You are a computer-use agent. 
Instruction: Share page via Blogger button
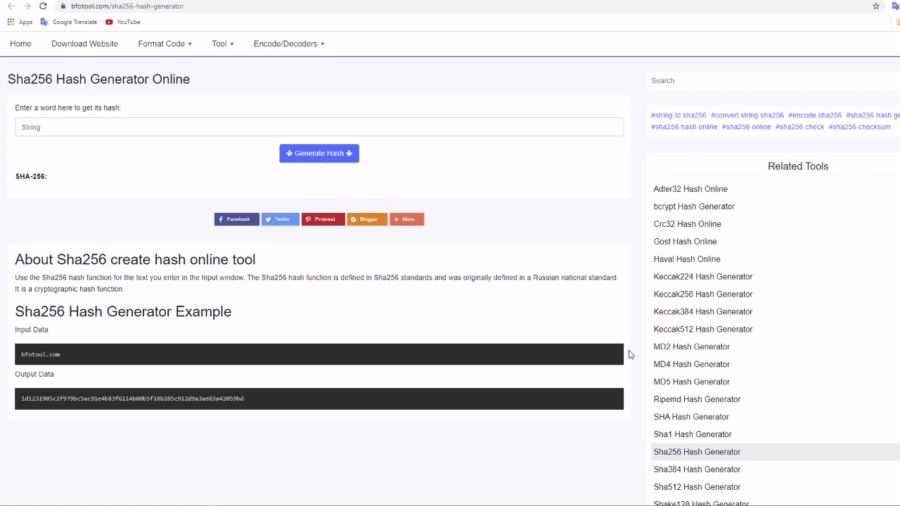(367, 219)
